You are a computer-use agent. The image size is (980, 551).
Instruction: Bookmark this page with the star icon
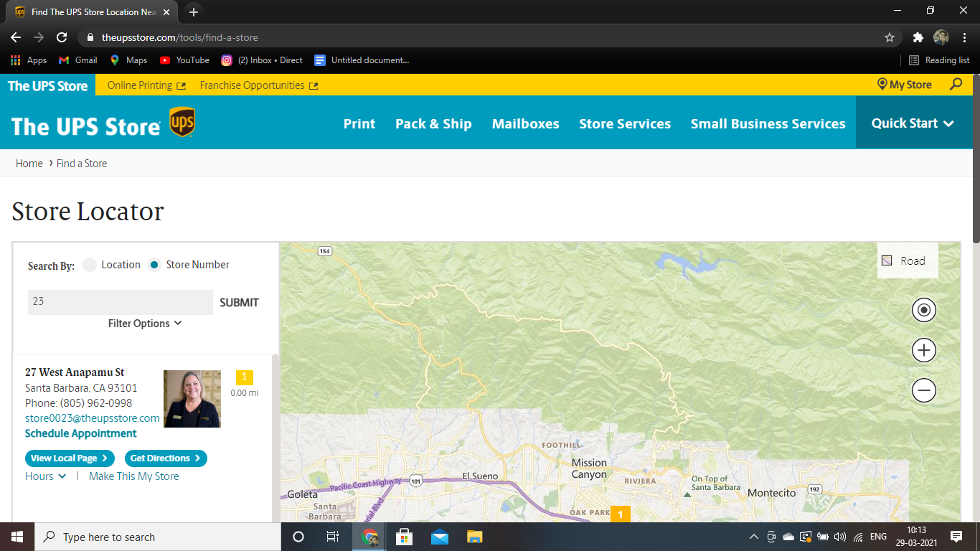point(890,37)
